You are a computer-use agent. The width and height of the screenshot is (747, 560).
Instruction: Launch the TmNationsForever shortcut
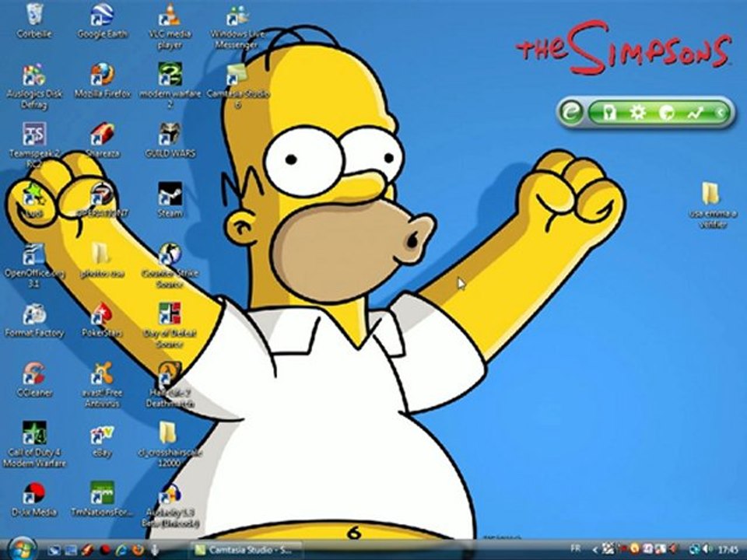[x=102, y=499]
